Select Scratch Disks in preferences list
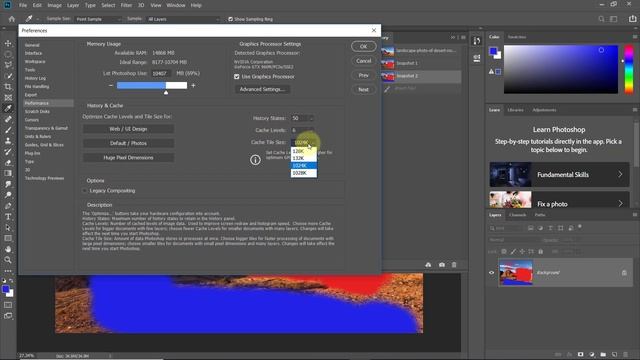Image resolution: width=640 pixels, height=360 pixels. (38, 111)
